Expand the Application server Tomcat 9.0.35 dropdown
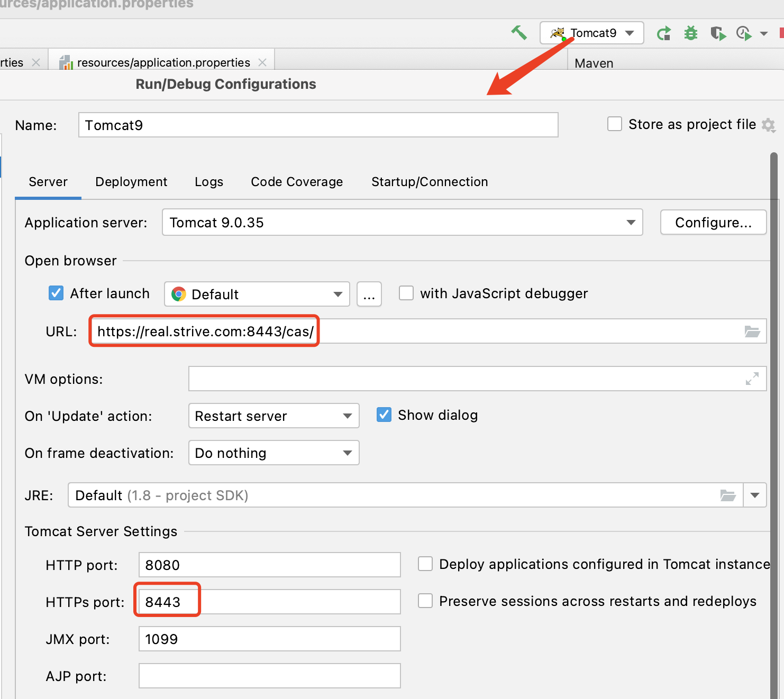This screenshot has height=699, width=784. 402,222
